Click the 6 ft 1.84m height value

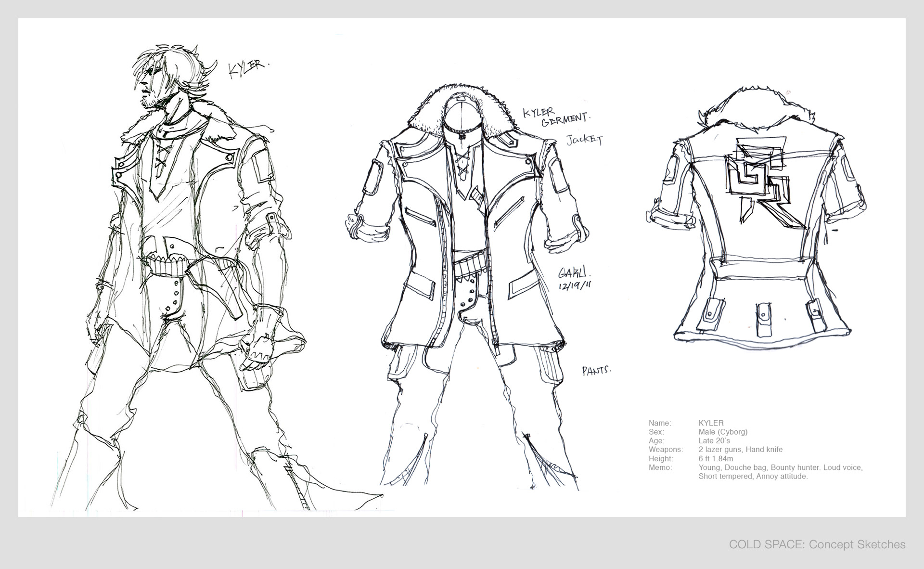coord(716,458)
